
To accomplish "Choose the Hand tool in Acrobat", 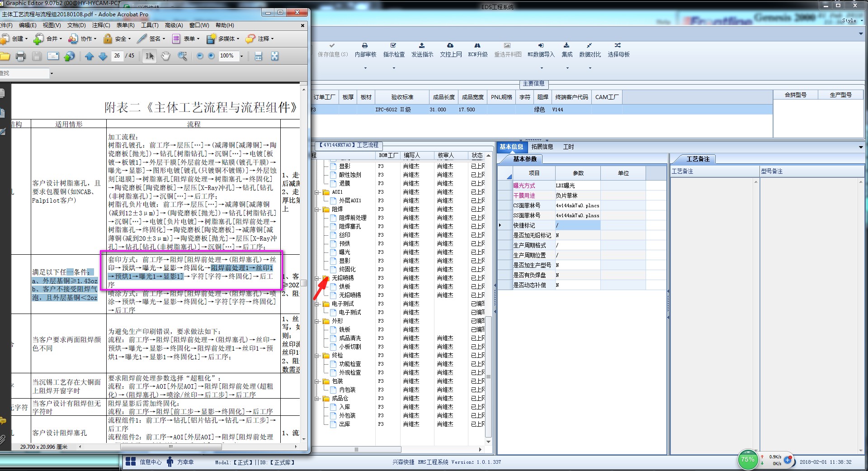I will tap(165, 56).
